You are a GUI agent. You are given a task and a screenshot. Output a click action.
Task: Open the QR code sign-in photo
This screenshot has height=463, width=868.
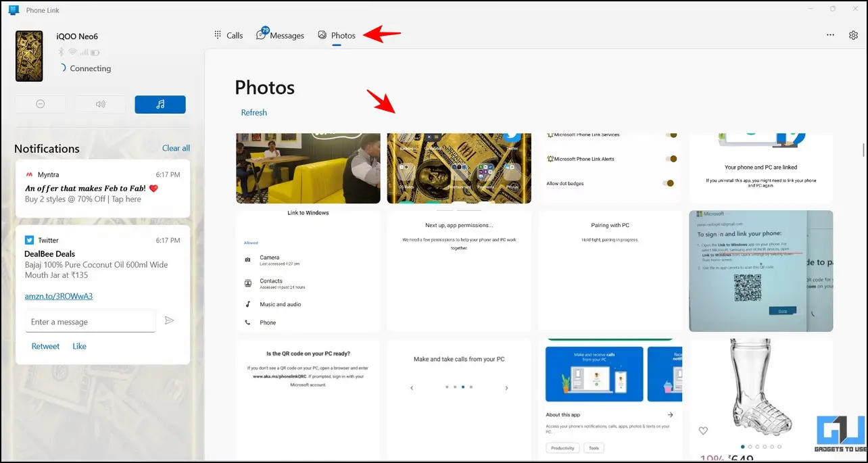pos(761,271)
